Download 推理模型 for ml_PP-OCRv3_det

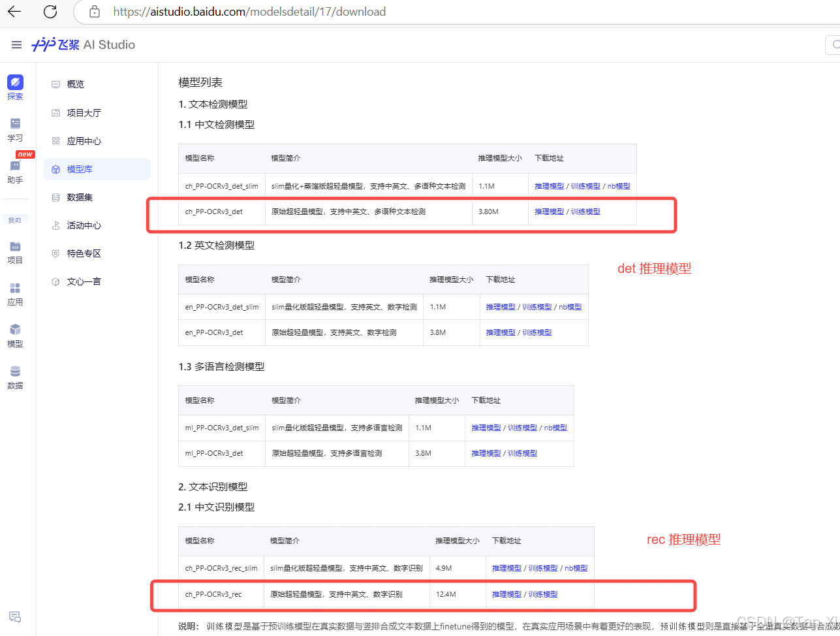[x=486, y=453]
